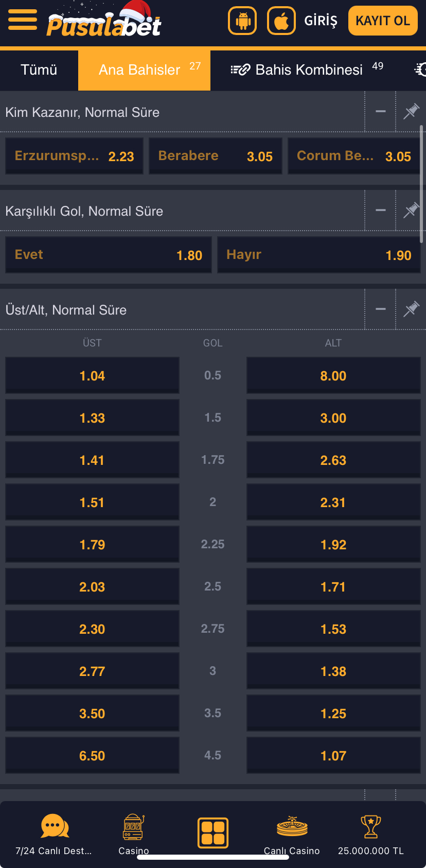Pin the Üst/Alt market
The width and height of the screenshot is (426, 868).
(x=411, y=309)
